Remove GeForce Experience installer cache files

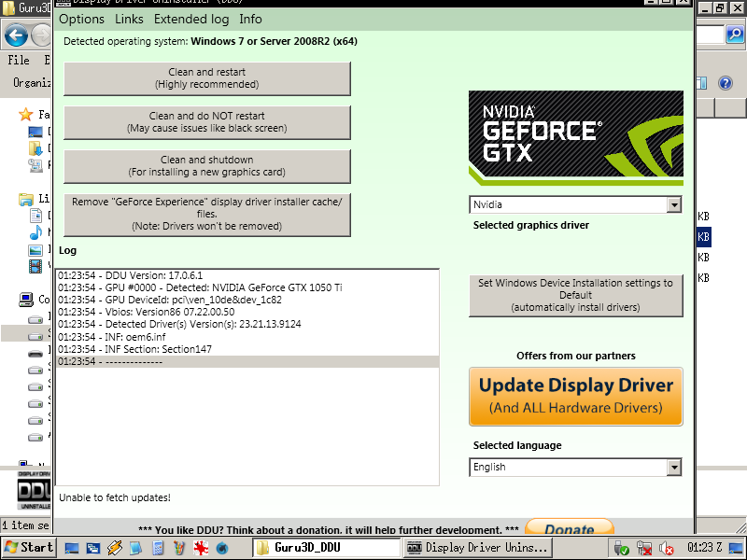[206, 215]
